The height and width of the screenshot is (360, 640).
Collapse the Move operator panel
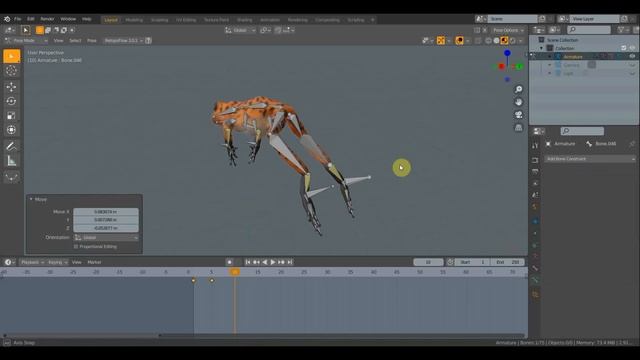(31, 199)
